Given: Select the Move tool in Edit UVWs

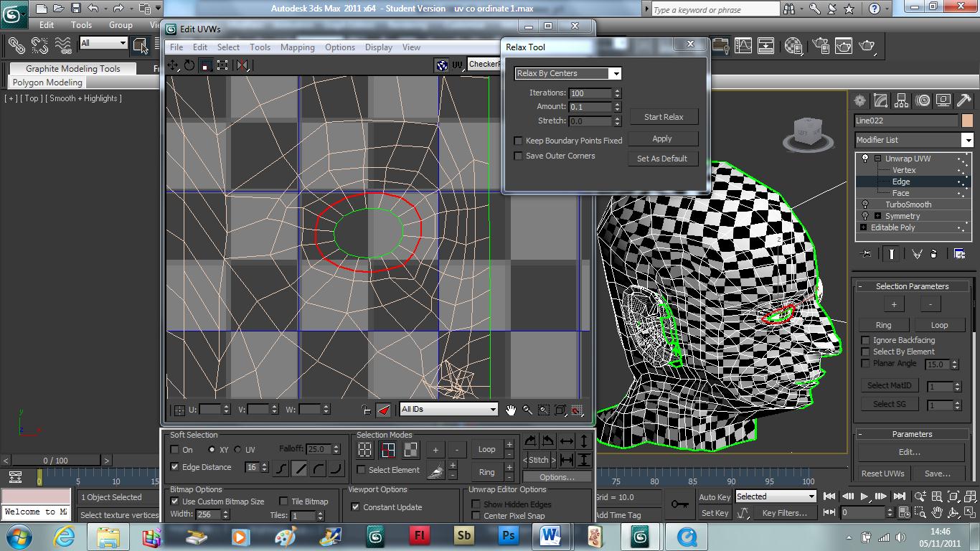Looking at the screenshot, I should 173,65.
